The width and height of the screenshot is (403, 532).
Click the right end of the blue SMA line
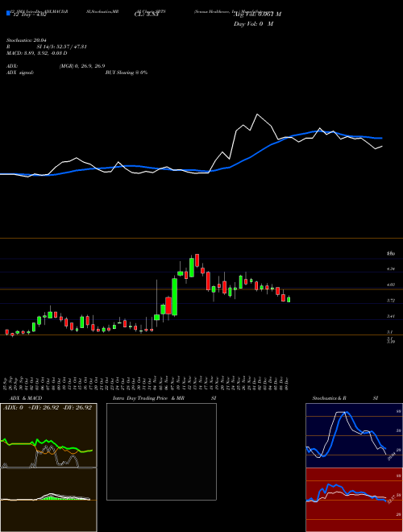pos(381,138)
